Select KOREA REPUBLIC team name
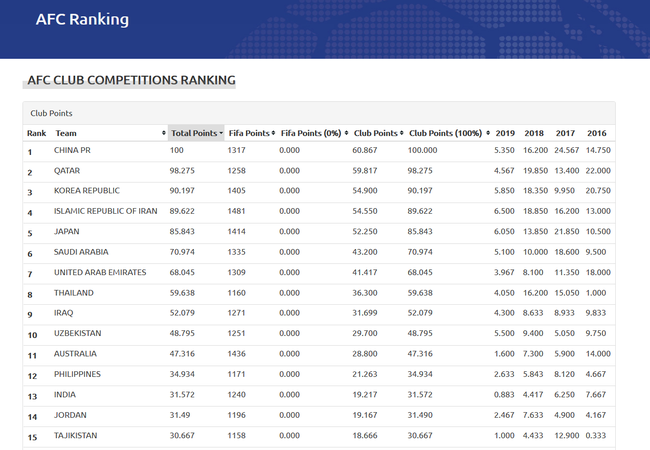650x450 pixels. pos(87,191)
